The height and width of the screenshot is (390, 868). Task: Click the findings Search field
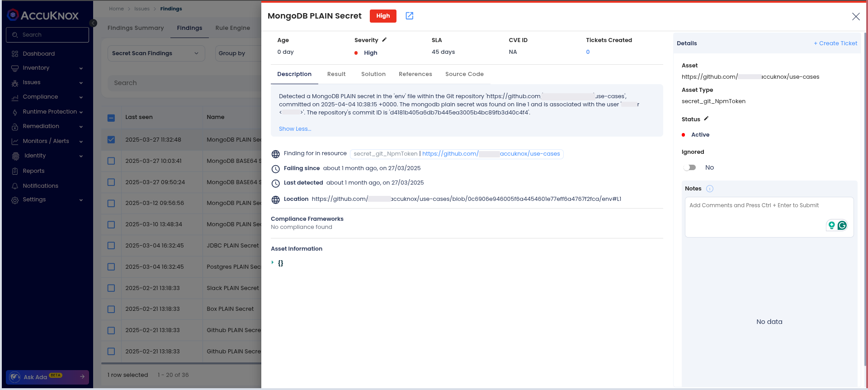pos(185,83)
